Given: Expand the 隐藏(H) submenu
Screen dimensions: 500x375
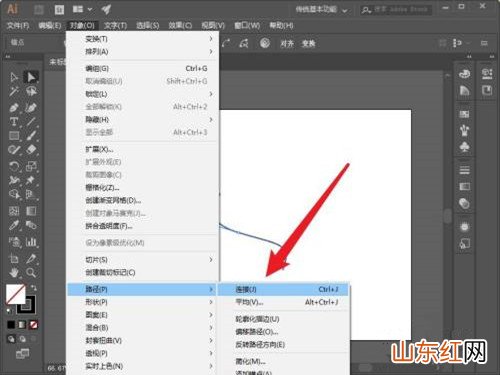Looking at the screenshot, I should (143, 119).
